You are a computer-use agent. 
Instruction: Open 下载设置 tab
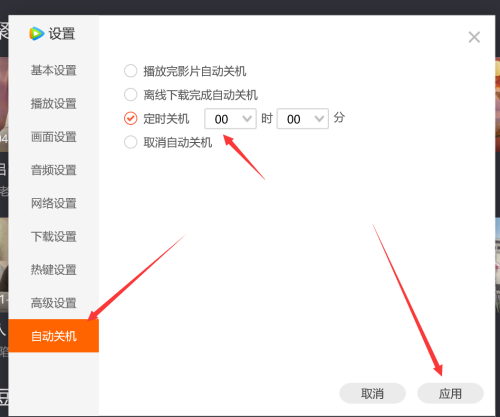(54, 236)
